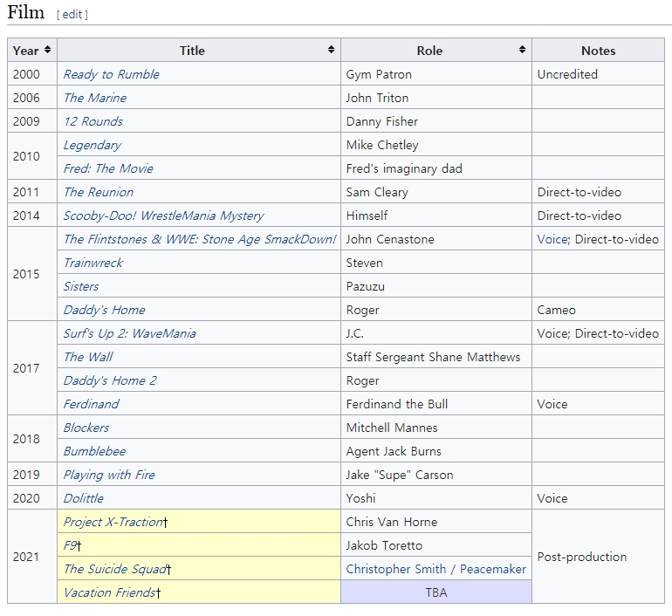Open the Daddy's Home film link
Image resolution: width=672 pixels, height=616 pixels.
104,310
